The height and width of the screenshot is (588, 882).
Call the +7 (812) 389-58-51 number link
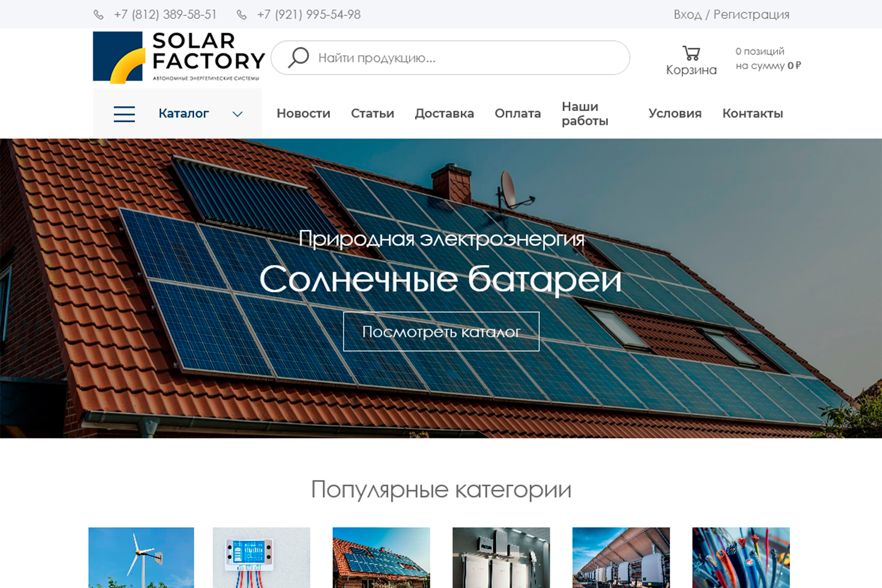click(165, 15)
